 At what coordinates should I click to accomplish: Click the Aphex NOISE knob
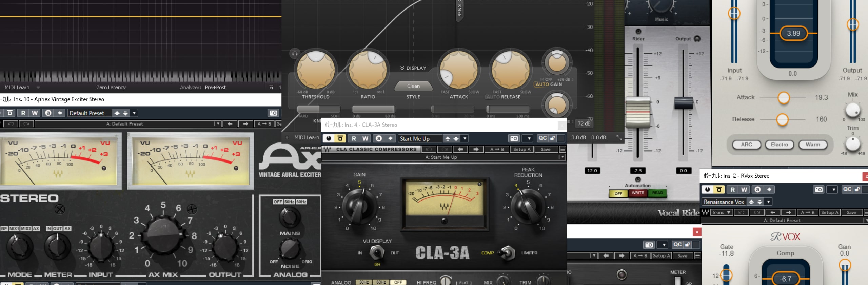point(290,249)
